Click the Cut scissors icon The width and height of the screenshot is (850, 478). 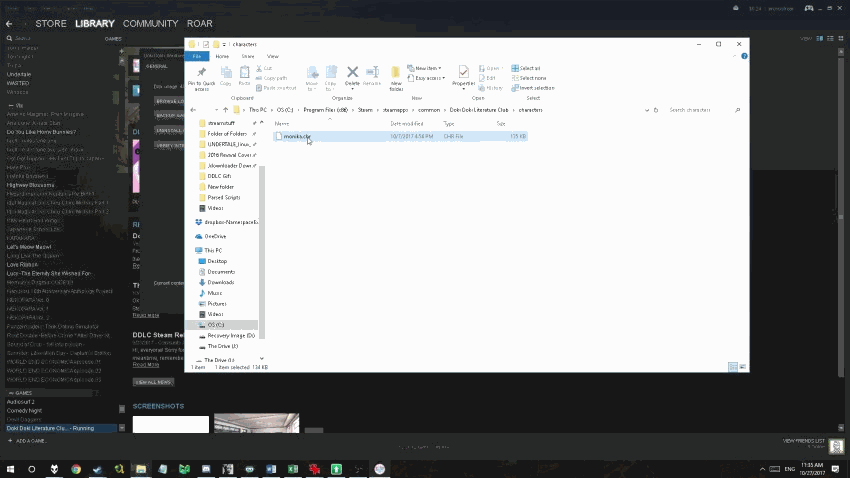click(x=259, y=68)
